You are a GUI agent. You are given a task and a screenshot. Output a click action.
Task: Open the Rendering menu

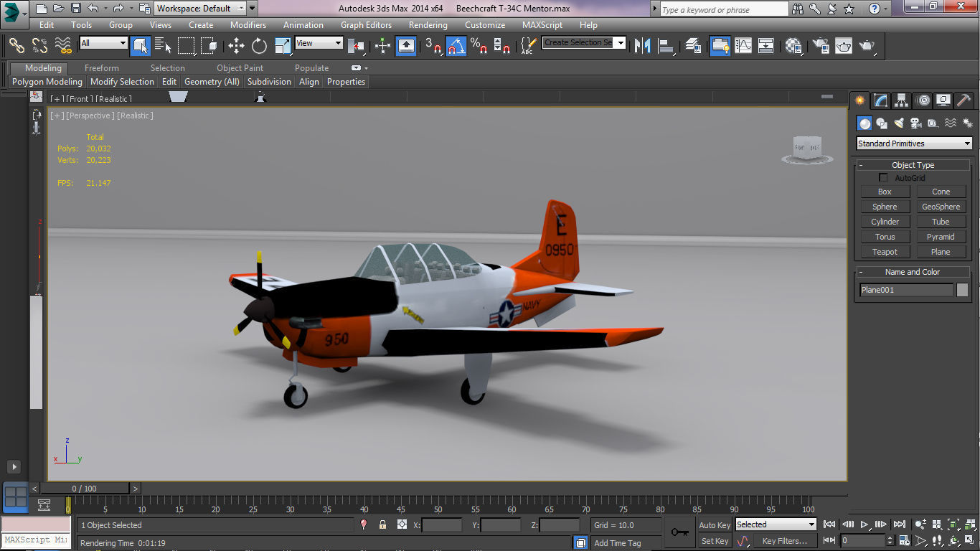tap(428, 25)
